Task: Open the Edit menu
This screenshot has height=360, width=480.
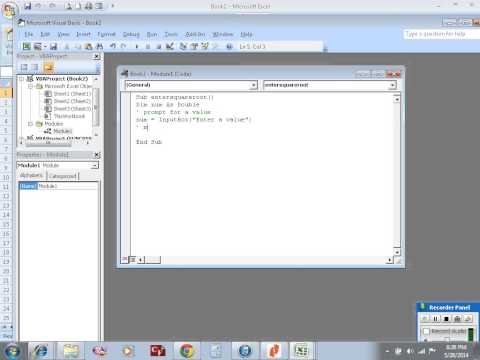Action: (x=45, y=34)
